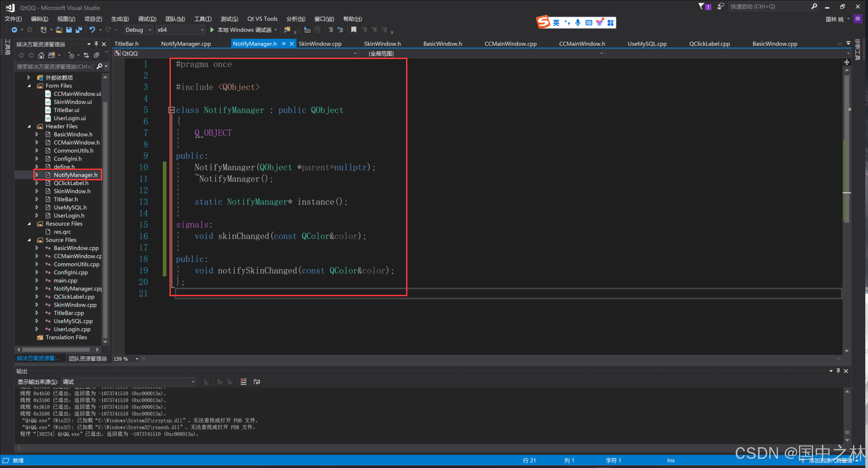Open the 生成(B) menu

(x=120, y=19)
